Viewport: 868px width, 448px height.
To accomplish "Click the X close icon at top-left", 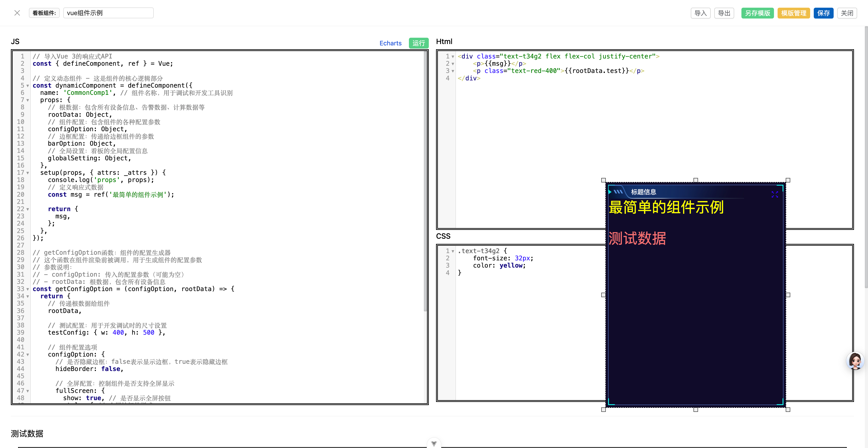I will click(17, 13).
